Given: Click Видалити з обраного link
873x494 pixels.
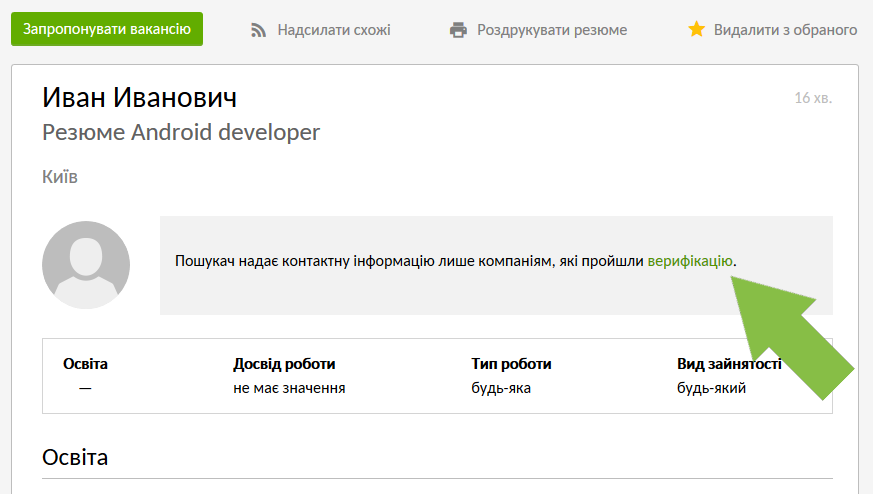Looking at the screenshot, I should [786, 30].
